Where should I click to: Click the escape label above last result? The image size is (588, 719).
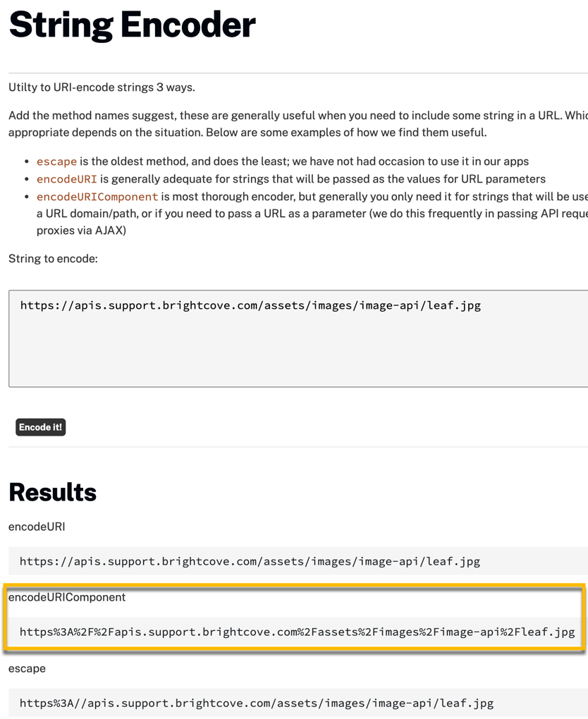(x=27, y=668)
